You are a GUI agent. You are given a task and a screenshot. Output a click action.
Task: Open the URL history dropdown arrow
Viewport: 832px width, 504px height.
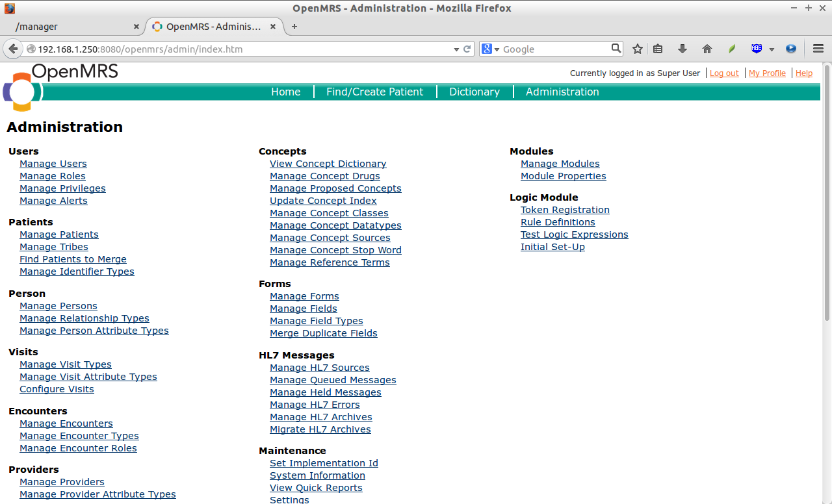point(456,49)
